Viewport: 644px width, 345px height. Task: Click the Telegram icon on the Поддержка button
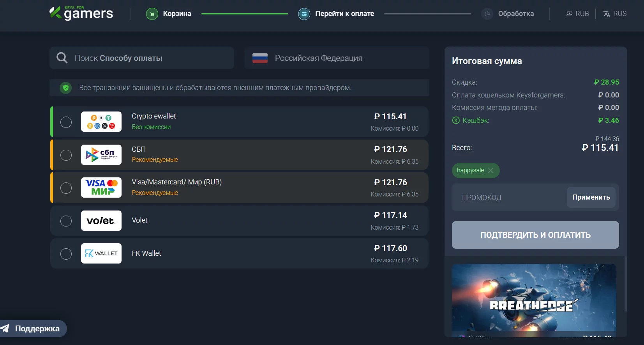[x=5, y=329]
